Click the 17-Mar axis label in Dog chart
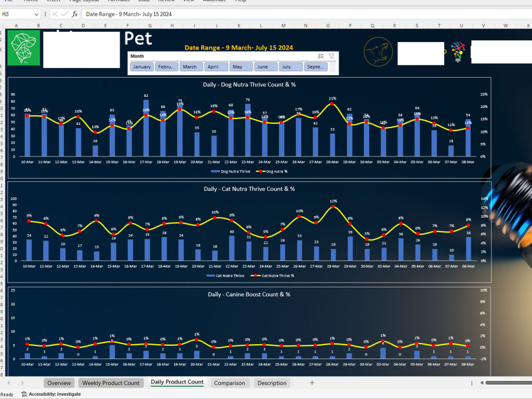The height and width of the screenshot is (399, 532). point(146,162)
